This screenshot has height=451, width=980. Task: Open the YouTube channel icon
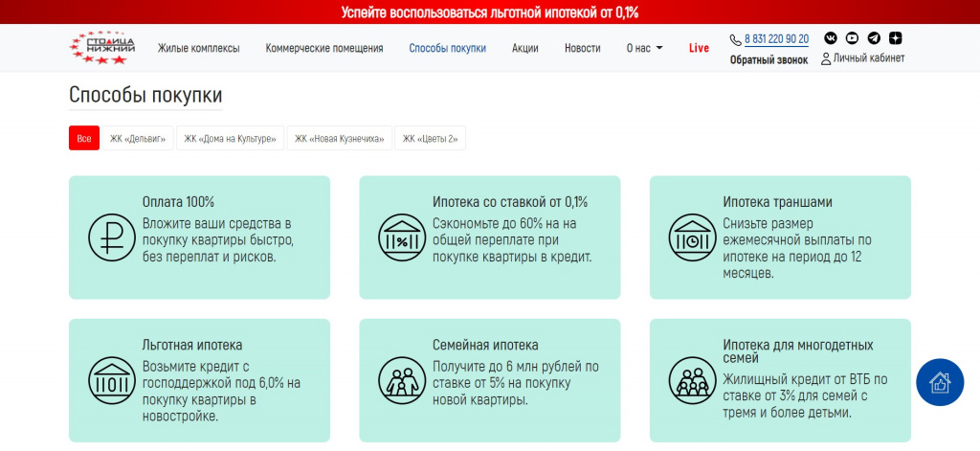(x=852, y=38)
